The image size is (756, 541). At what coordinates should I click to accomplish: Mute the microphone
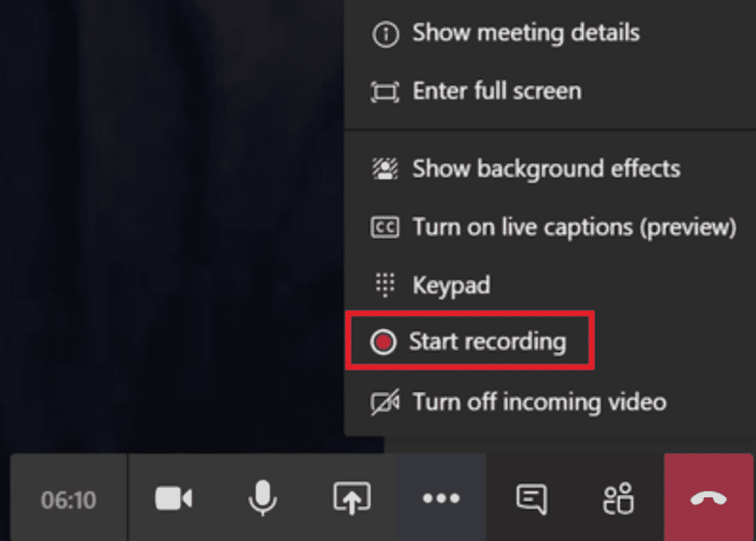[262, 498]
